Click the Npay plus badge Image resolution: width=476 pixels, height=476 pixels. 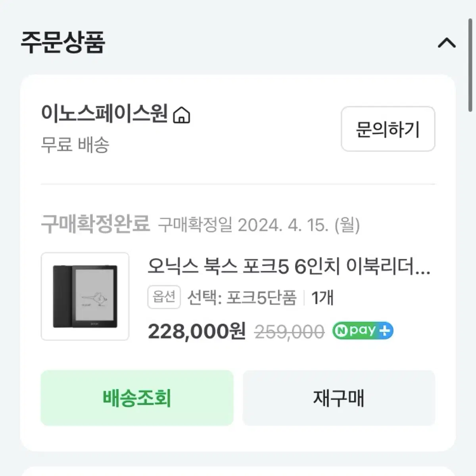pos(363,330)
